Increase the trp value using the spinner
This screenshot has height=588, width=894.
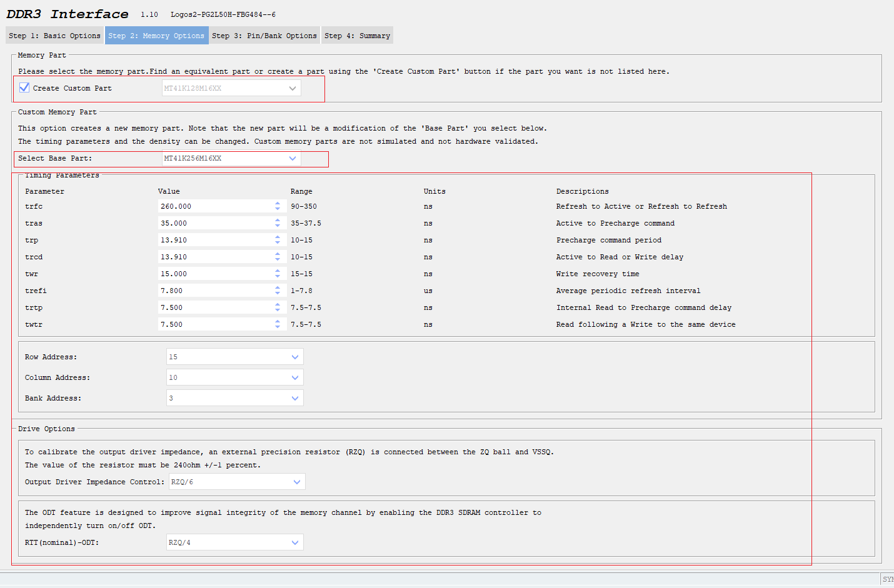pos(278,237)
